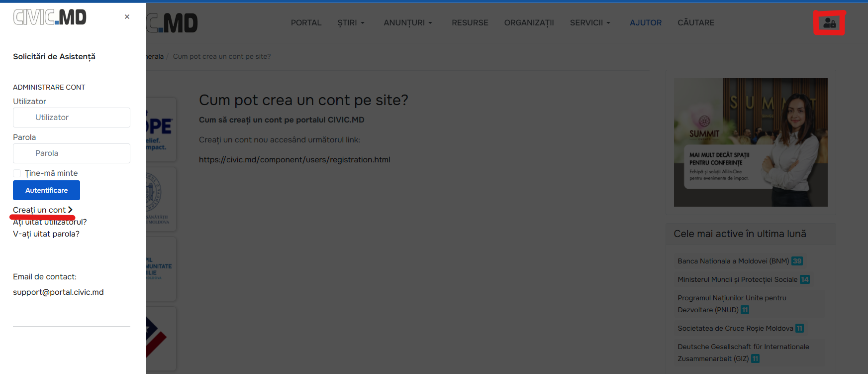Screen dimensions: 868x374
Task: Open the RESURSE page
Action: point(470,23)
